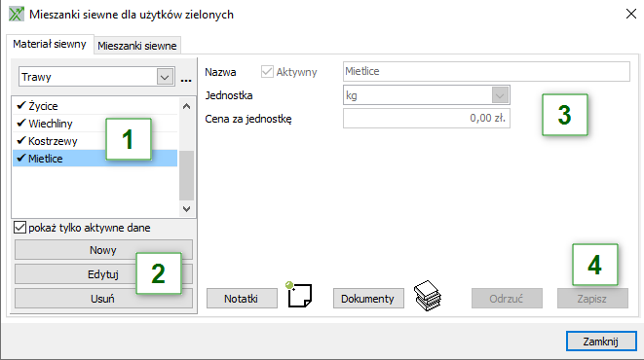Open Dokumenty
644x360 pixels.
tap(368, 298)
